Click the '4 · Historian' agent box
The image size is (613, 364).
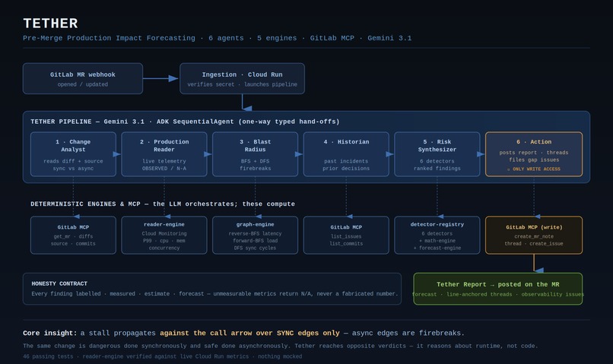point(346,154)
